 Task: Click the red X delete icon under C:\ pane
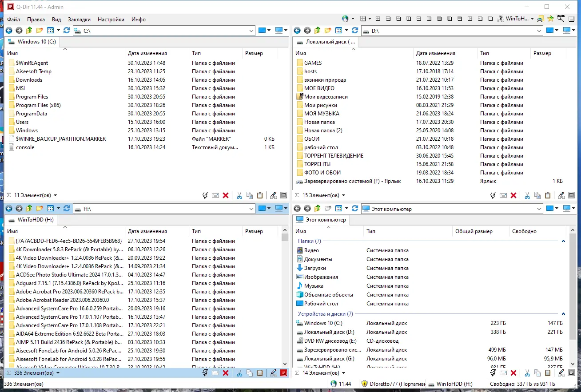point(226,195)
